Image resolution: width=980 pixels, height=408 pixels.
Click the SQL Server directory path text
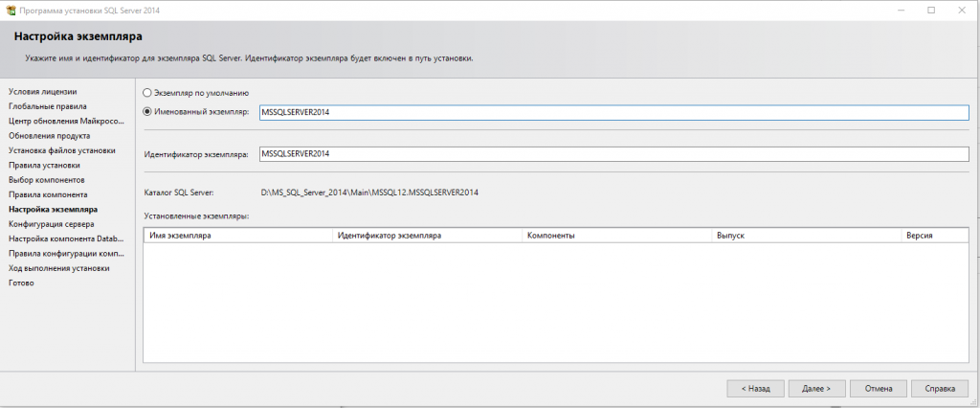(x=369, y=193)
